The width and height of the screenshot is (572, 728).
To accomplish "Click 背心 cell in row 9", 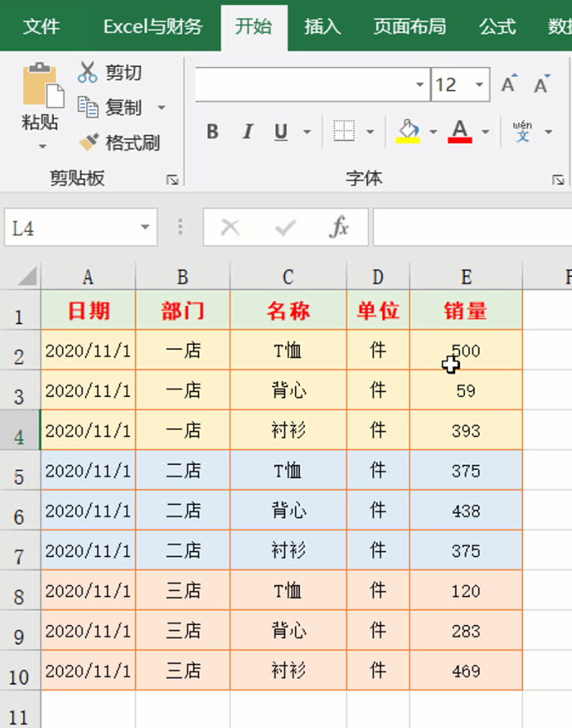I will click(288, 630).
